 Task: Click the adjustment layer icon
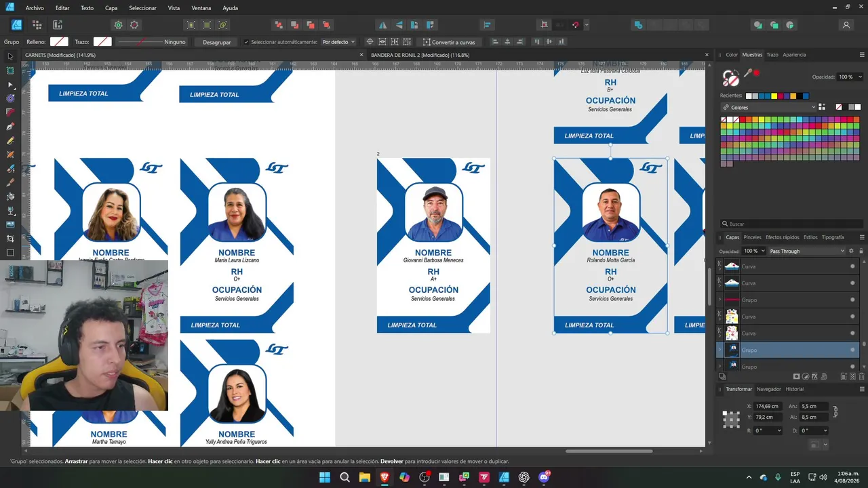806,376
